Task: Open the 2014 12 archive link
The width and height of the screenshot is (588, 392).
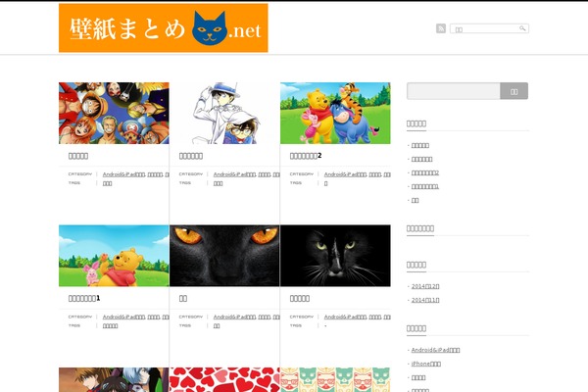Action: pyautogui.click(x=425, y=286)
